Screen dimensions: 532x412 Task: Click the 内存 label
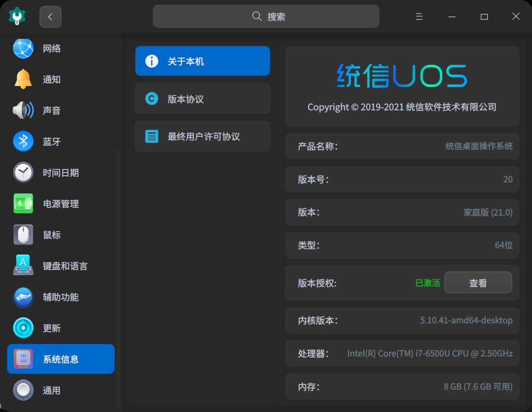coord(308,387)
